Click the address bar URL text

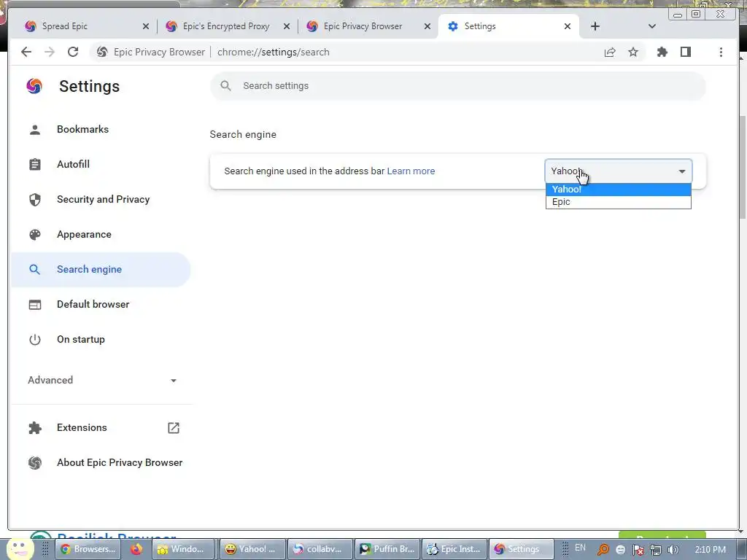click(x=273, y=52)
